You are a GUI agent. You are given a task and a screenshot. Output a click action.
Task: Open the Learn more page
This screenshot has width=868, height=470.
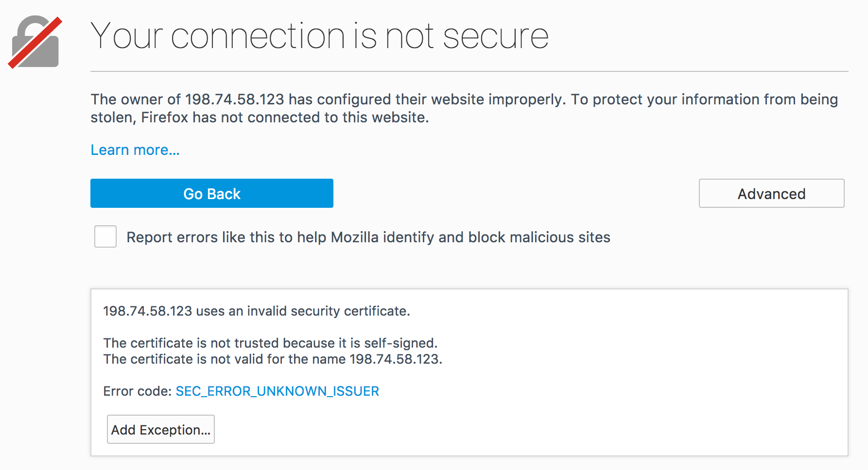tap(135, 150)
